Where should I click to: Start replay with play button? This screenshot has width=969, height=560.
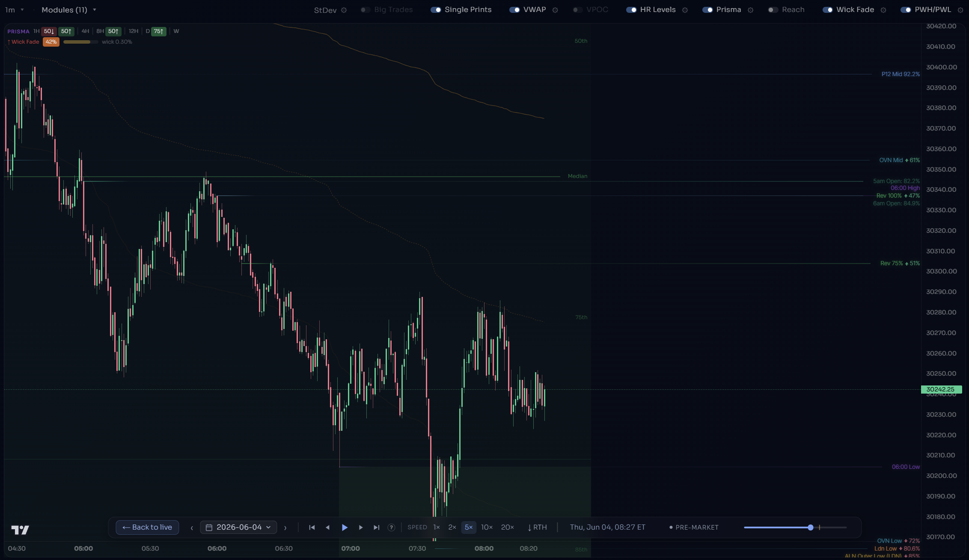[x=345, y=527]
